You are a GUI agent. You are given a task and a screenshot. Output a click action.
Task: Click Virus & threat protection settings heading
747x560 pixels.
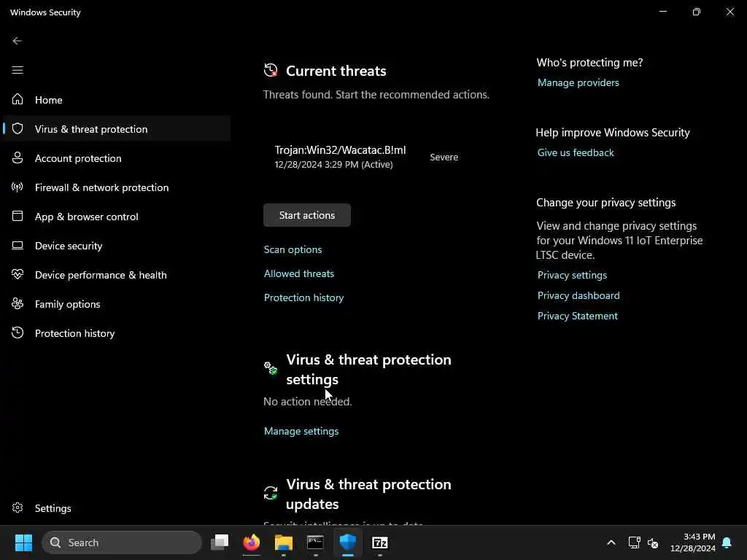[x=368, y=369]
